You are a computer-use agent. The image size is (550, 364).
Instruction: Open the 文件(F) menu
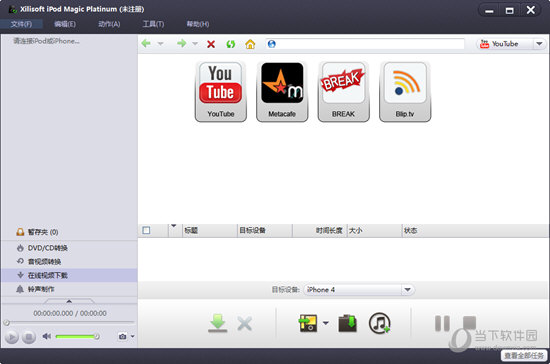(21, 24)
